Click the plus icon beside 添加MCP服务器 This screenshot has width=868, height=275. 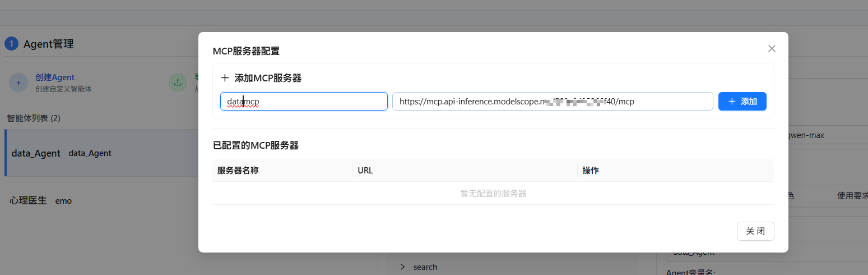point(225,78)
